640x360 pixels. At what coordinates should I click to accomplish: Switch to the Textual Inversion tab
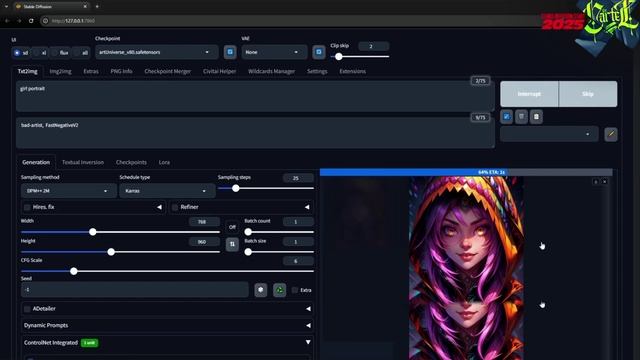click(83, 162)
